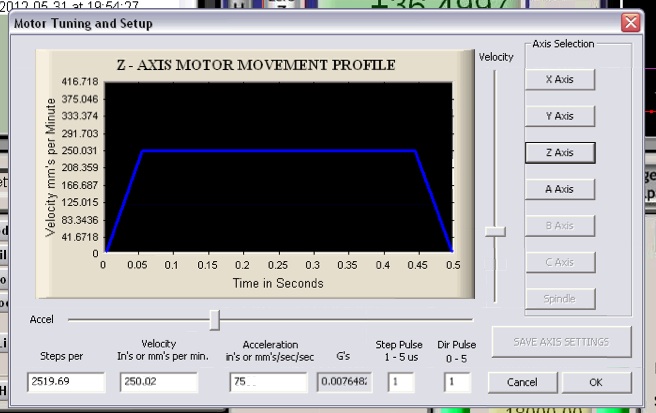The height and width of the screenshot is (413, 656).
Task: Select the X Axis button
Action: point(559,80)
